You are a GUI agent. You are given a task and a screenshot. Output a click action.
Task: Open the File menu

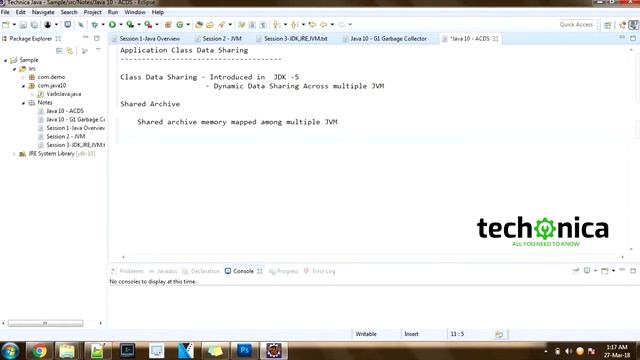(x=5, y=12)
